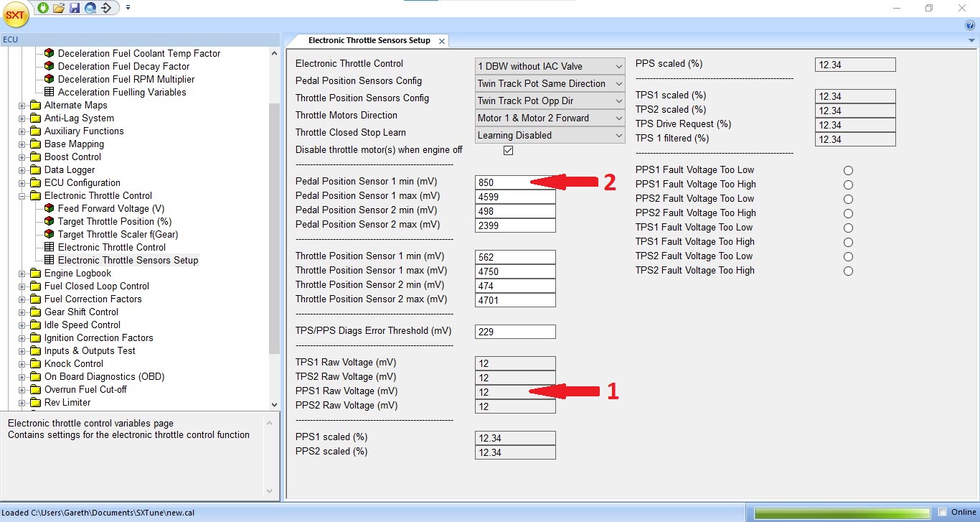
Task: Open the Target Throttle Position (%) map
Action: 114,221
